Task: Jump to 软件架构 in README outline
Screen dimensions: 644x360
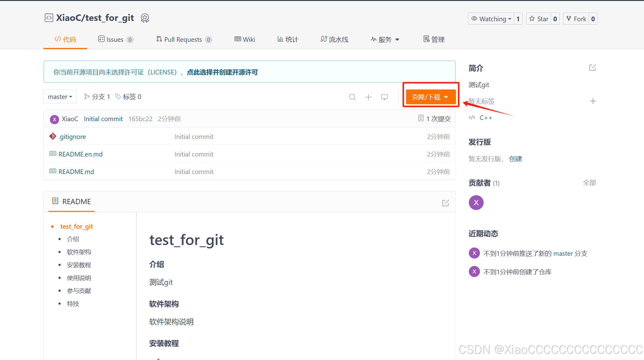Action: point(79,252)
